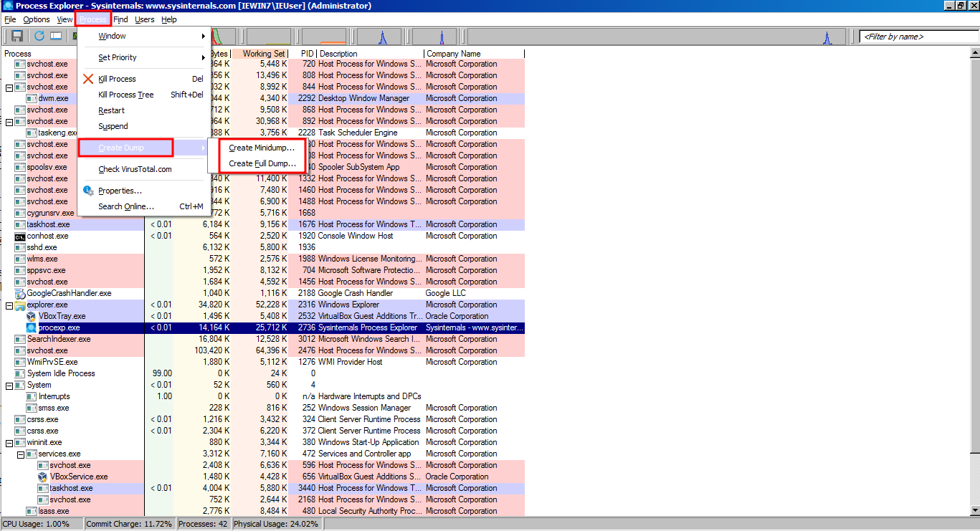Click 'Processes: 42' in status bar

[203, 524]
